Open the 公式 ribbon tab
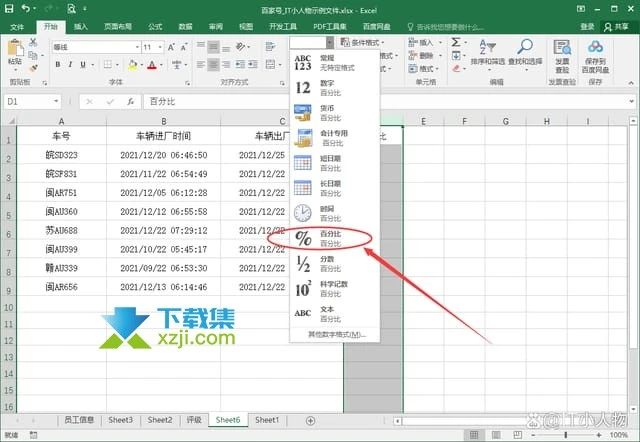The height and width of the screenshot is (442, 640). point(155,27)
